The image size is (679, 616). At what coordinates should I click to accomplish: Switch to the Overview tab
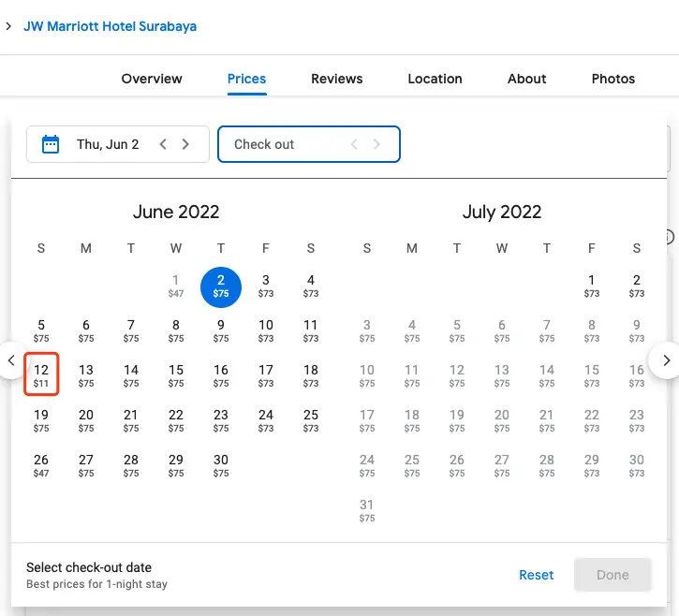pyautogui.click(x=152, y=79)
